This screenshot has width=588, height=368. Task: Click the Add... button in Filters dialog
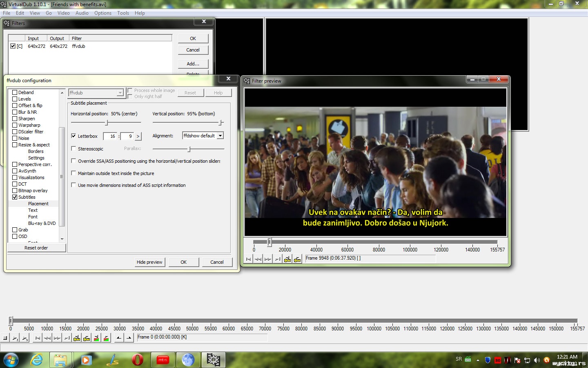[193, 64]
